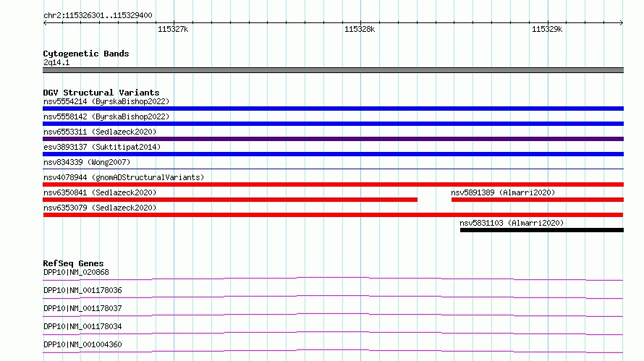Click the thin blue line under nsv834339
This screenshot has height=361, width=644.
[333, 169]
